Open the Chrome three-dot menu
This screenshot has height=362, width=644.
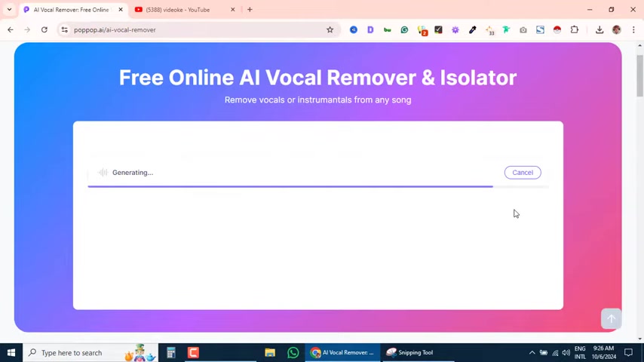tap(633, 29)
